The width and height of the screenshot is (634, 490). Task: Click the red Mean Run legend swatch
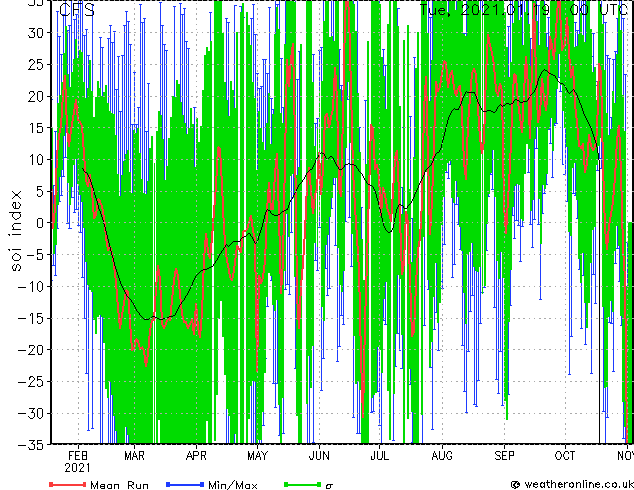(68, 484)
